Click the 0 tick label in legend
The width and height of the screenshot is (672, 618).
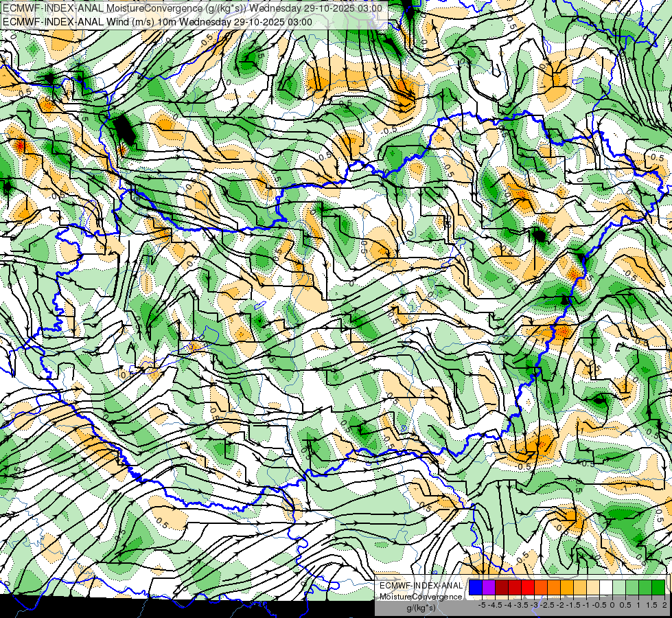click(612, 605)
